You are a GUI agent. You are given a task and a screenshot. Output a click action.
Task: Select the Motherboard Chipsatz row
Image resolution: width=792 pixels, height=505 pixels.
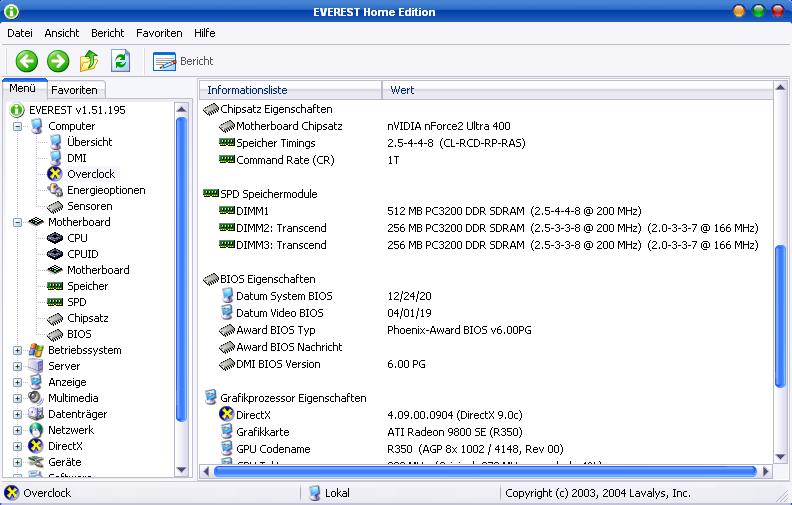[485, 126]
